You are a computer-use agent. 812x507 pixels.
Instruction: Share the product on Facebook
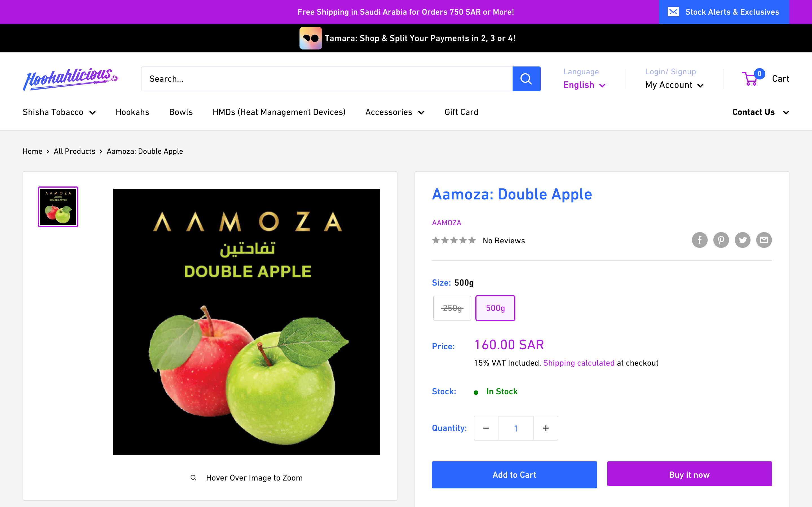[700, 240]
